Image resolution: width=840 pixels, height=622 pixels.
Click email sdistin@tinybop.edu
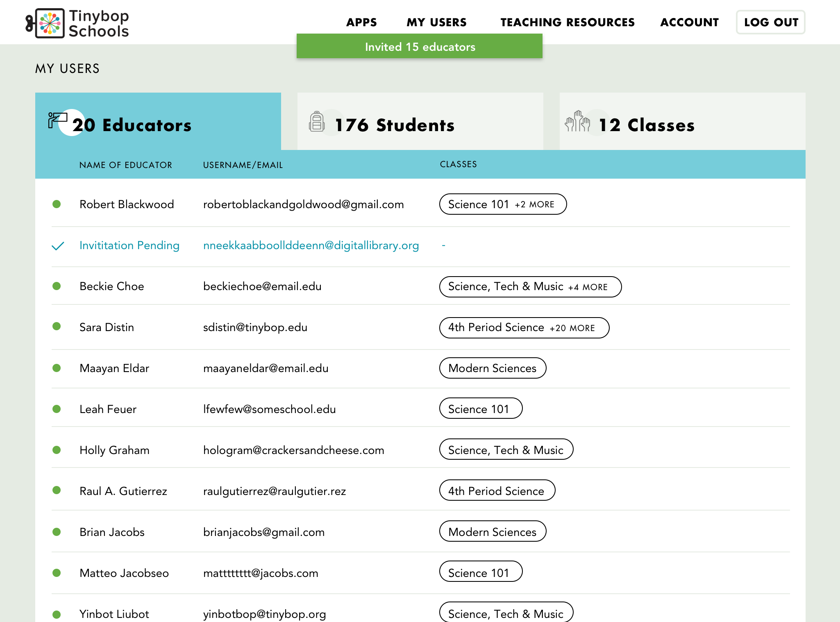255,327
